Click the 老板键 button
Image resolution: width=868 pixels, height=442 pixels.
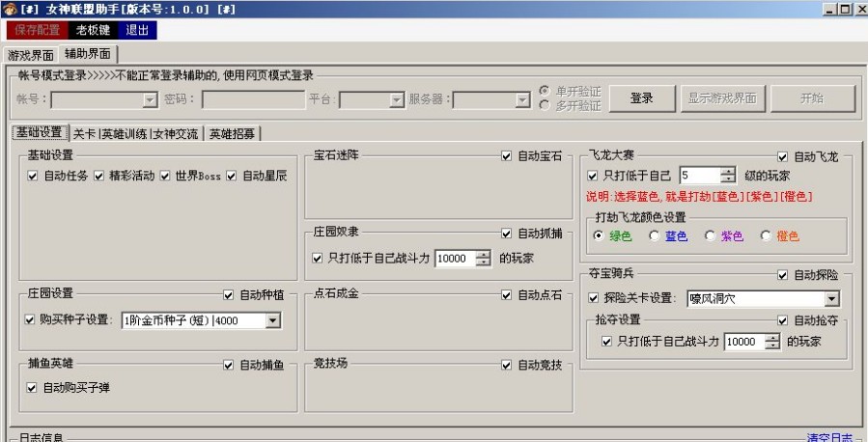coord(95,30)
